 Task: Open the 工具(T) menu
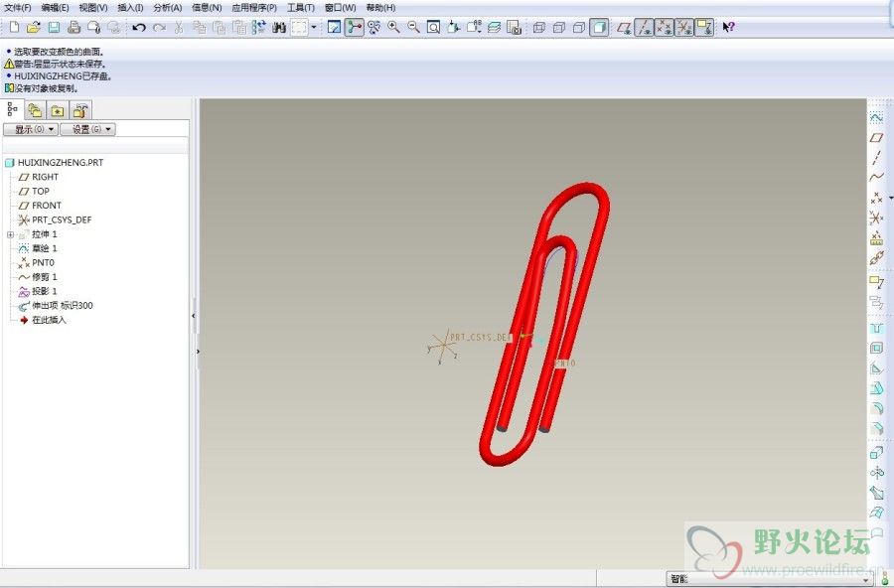point(300,7)
